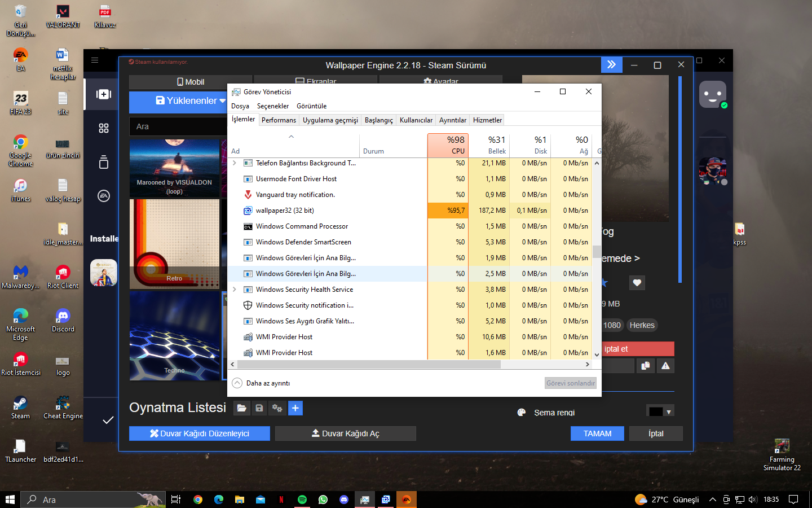
Task: Open the Seçenekler menu
Action: click(x=273, y=106)
